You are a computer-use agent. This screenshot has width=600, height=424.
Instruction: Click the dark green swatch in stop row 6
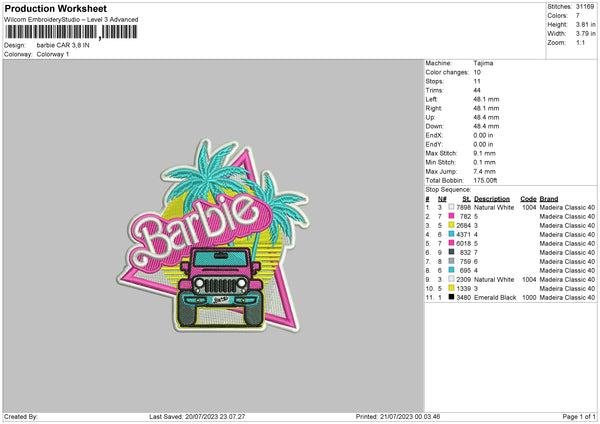tap(452, 252)
